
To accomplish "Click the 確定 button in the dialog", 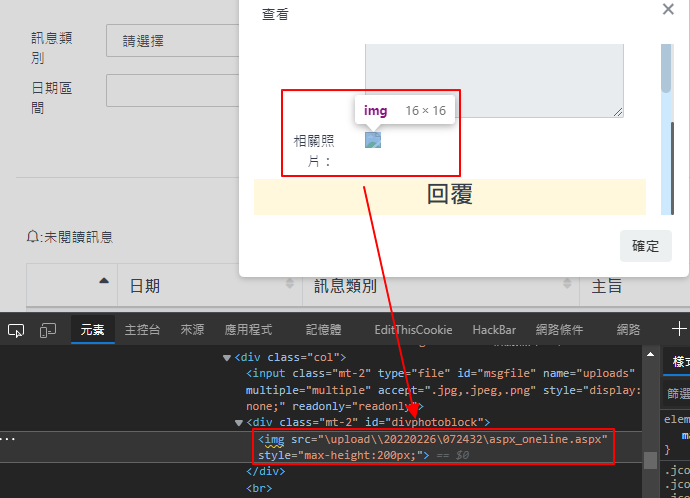I will pos(646,246).
